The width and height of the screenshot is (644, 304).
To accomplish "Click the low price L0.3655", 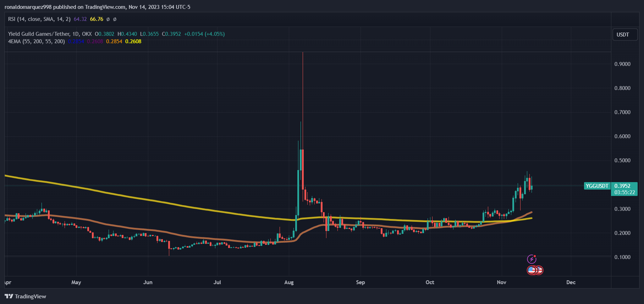I will pos(149,34).
